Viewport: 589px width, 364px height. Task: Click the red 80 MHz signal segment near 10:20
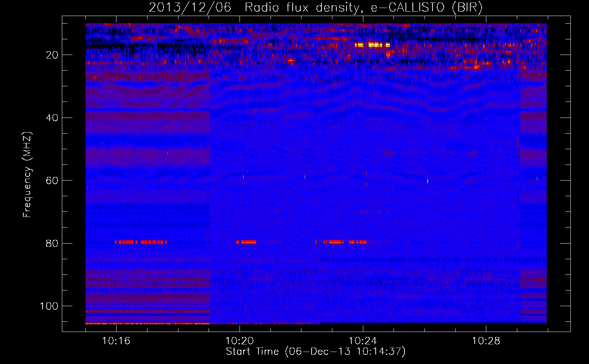pos(246,242)
